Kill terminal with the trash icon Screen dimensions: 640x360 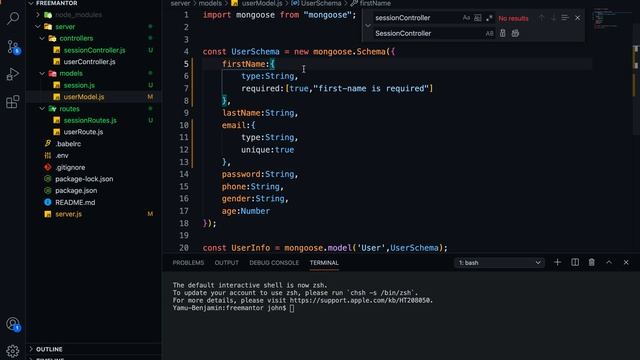click(591, 262)
